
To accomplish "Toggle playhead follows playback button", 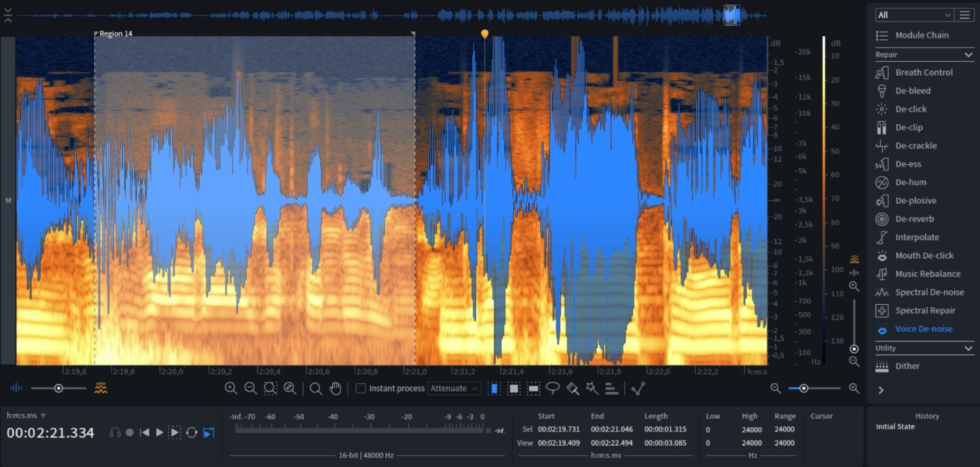I will click(x=209, y=432).
